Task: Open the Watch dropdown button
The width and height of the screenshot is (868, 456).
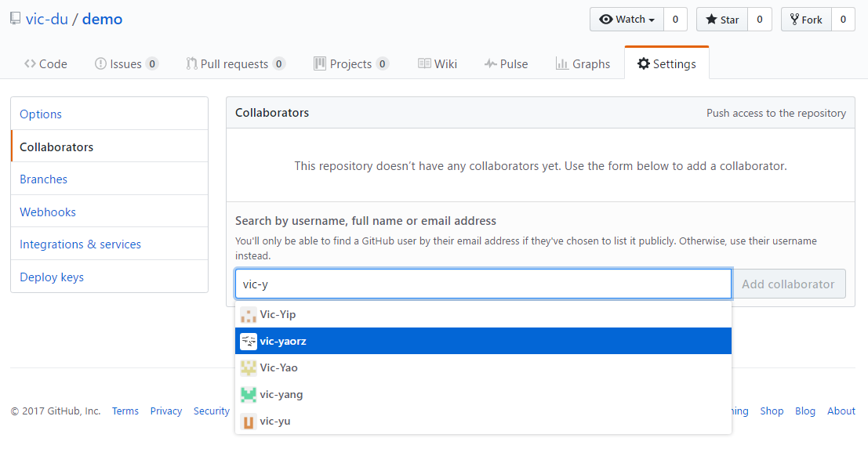Action: point(626,20)
